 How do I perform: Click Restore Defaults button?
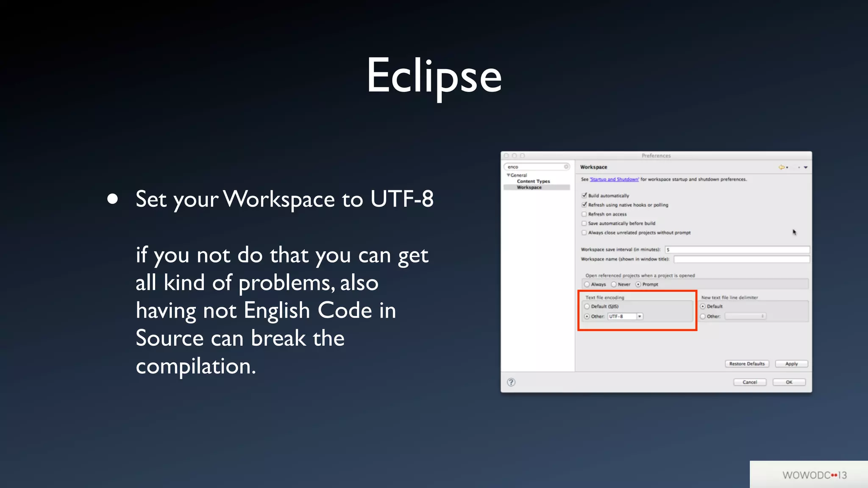pos(747,364)
